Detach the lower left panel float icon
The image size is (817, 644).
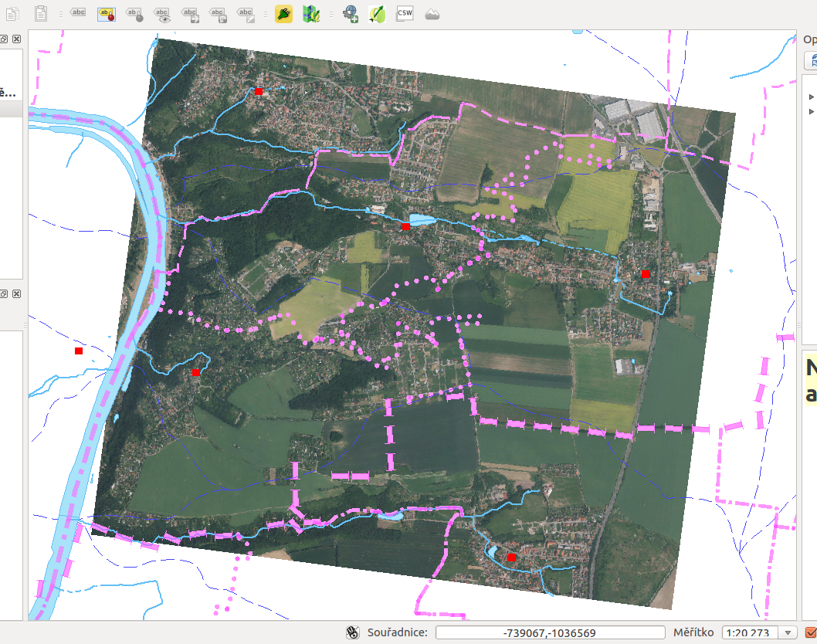[x=4, y=294]
